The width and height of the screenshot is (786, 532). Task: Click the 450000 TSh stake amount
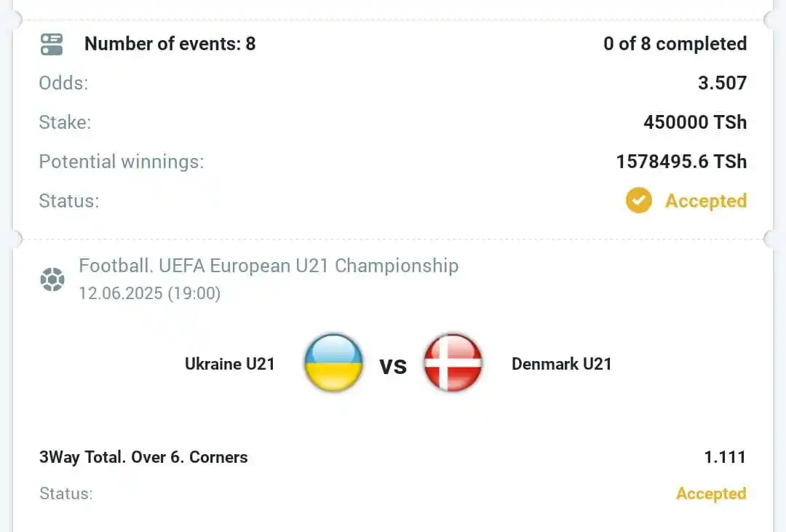(695, 122)
